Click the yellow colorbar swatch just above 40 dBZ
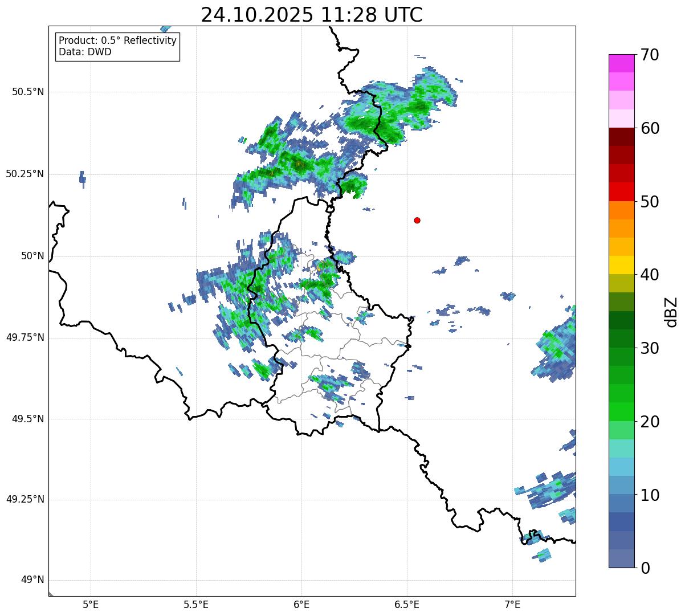 [x=621, y=265]
